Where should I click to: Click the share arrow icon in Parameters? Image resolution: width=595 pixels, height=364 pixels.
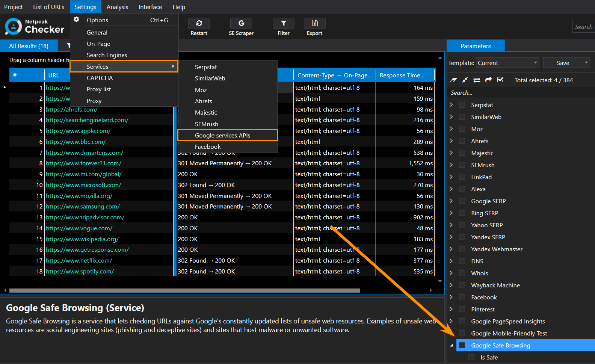tap(488, 80)
